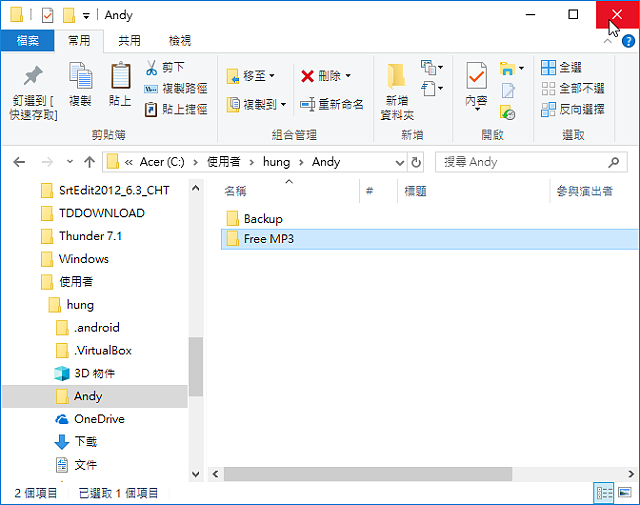
Task: Click the properties icon in Quick Access Toolbar
Action: pos(48,16)
